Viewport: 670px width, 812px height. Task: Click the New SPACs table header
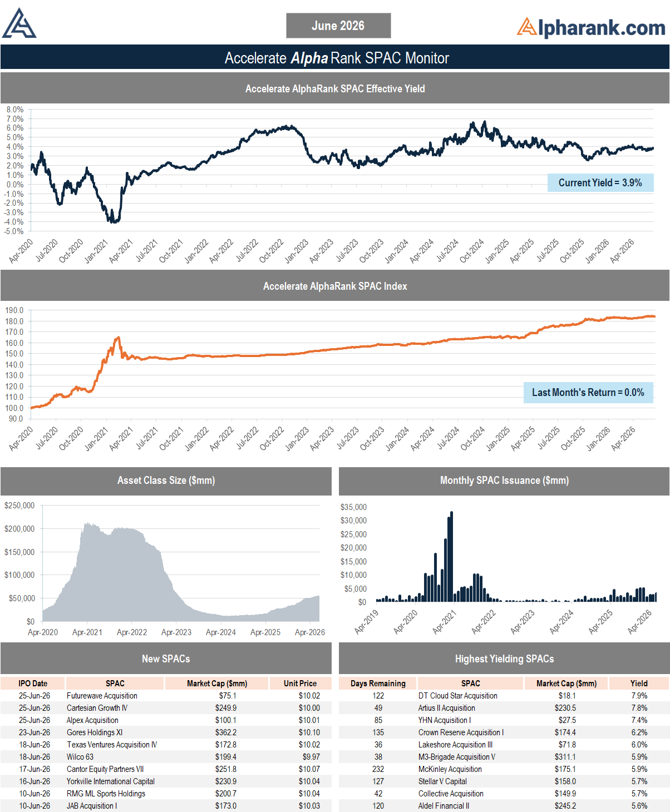[x=166, y=658]
